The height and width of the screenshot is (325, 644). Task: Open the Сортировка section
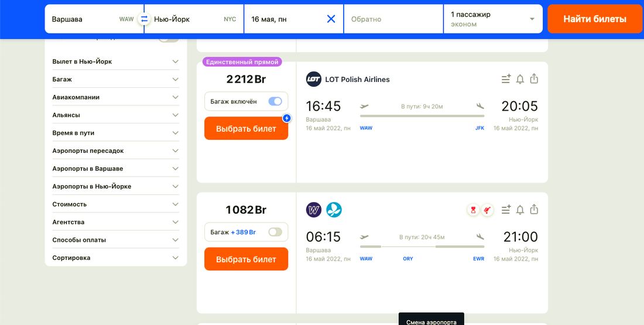(115, 258)
